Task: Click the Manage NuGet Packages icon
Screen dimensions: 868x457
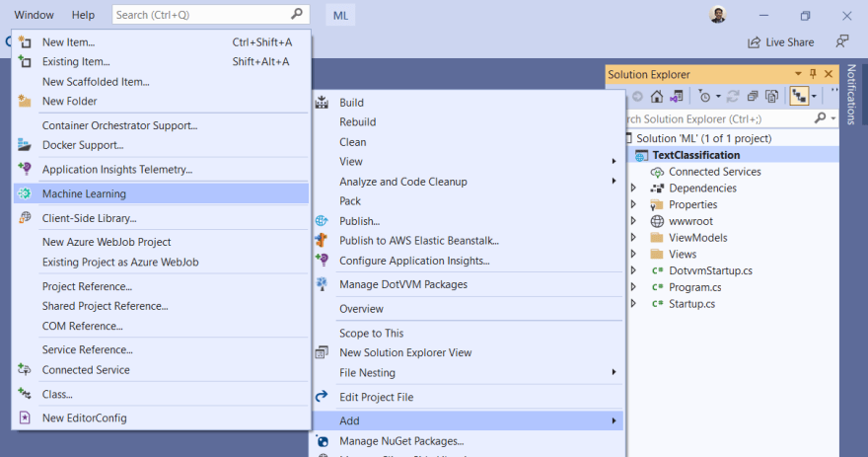Action: point(322,441)
